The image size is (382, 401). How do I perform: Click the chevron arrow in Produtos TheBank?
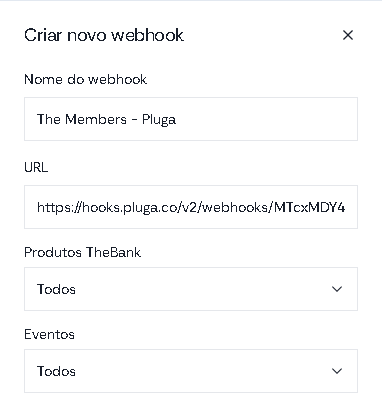tap(337, 289)
